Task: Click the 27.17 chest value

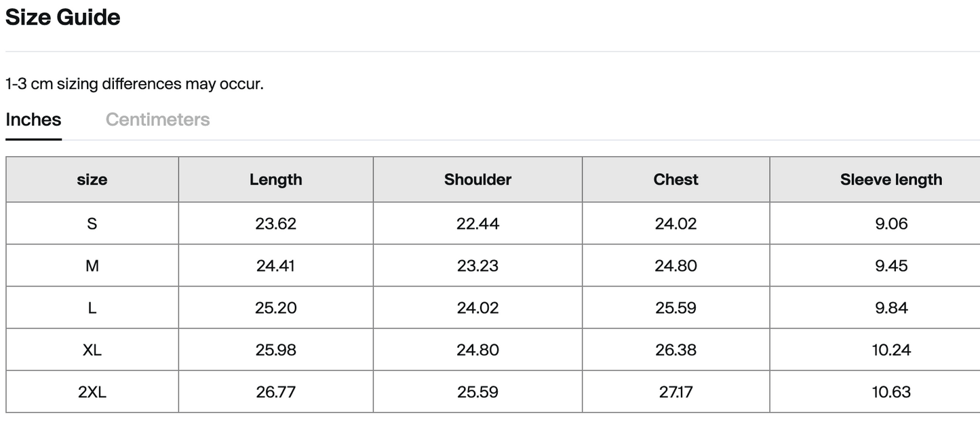Action: pos(676,392)
